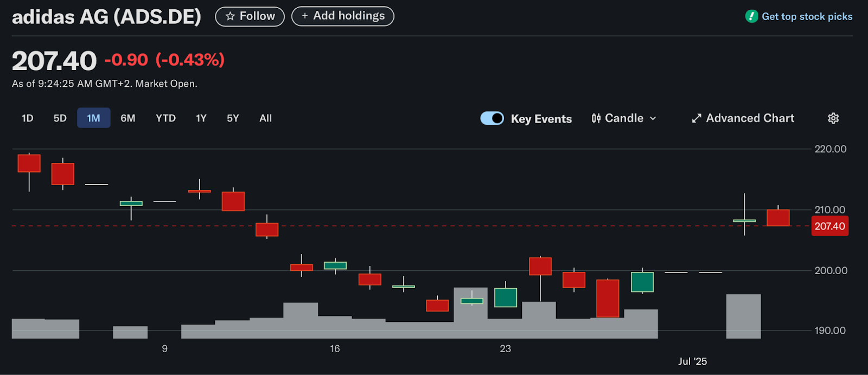This screenshot has width=868, height=375.
Task: Click the 23 date axis label
Action: pos(505,348)
